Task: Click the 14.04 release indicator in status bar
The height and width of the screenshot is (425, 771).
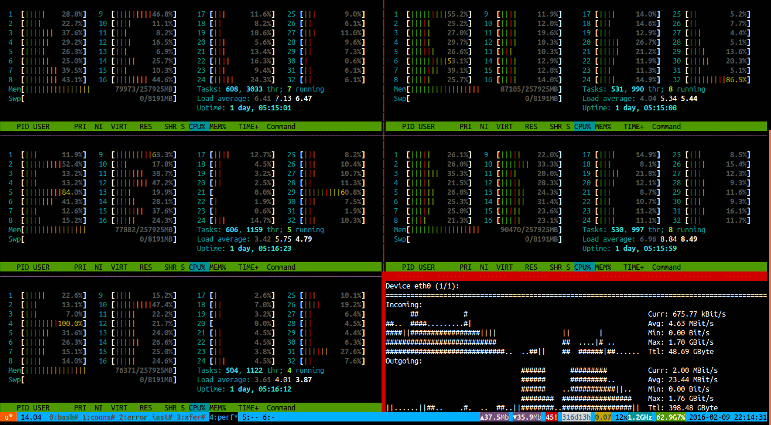Action: coord(30,416)
